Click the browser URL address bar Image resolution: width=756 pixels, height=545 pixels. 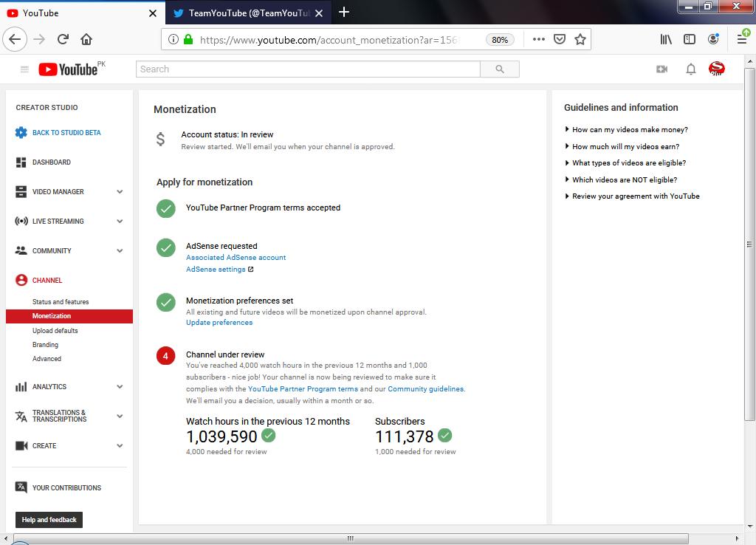(328, 40)
